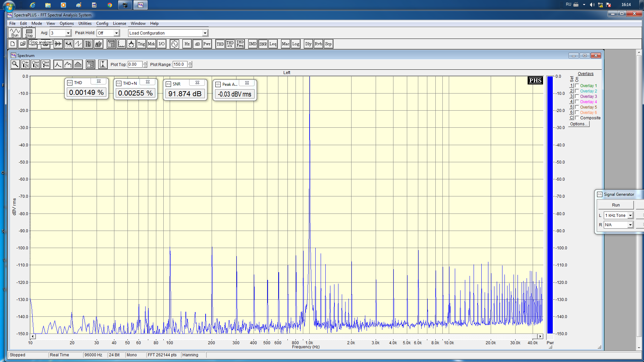Open the Log data logging utility

click(x=296, y=44)
